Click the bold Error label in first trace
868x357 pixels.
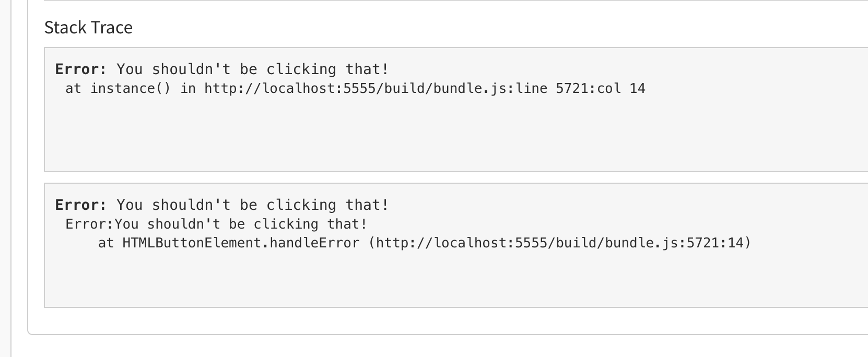point(80,69)
